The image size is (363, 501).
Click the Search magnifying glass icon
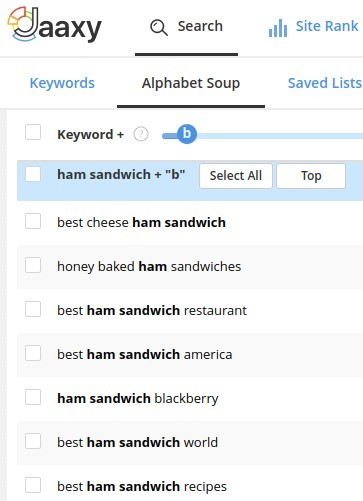click(x=159, y=27)
